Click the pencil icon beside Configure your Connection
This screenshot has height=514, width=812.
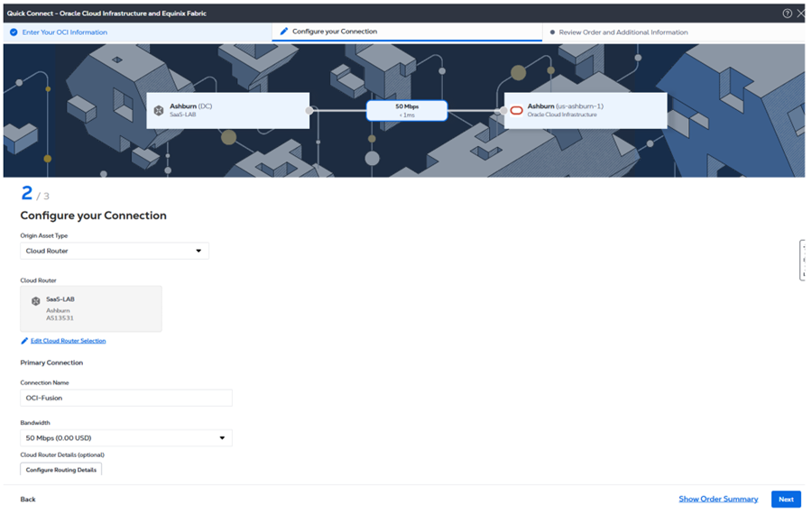point(284,32)
